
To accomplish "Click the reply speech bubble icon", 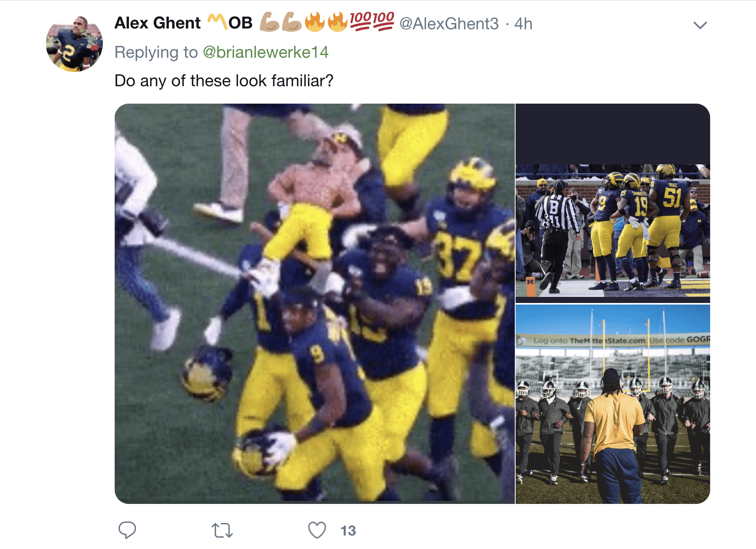I will (127, 530).
